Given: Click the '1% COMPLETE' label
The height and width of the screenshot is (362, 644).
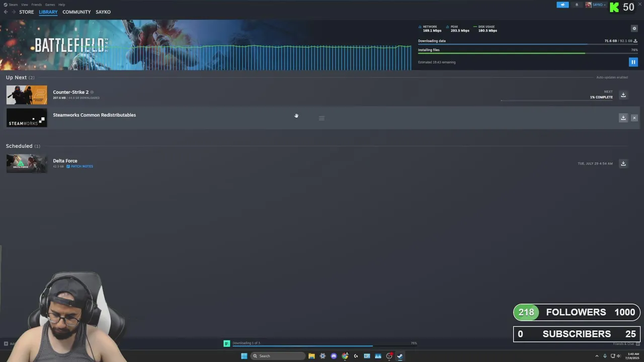Looking at the screenshot, I should [x=601, y=97].
